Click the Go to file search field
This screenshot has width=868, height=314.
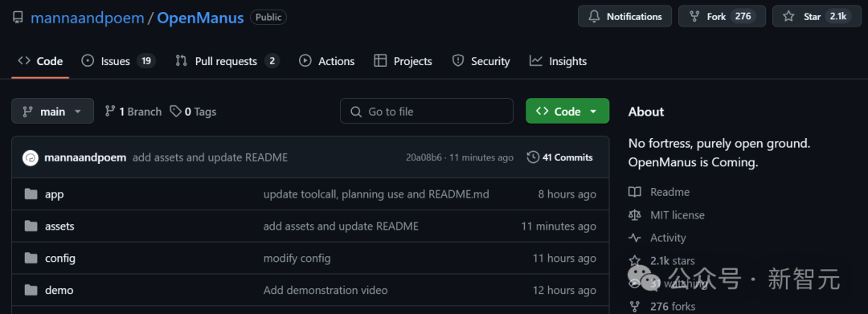427,111
